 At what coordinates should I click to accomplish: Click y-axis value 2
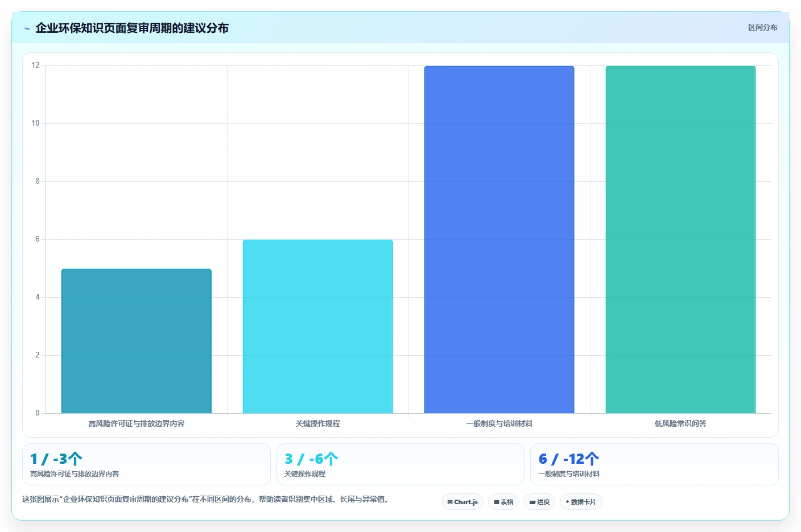click(38, 355)
